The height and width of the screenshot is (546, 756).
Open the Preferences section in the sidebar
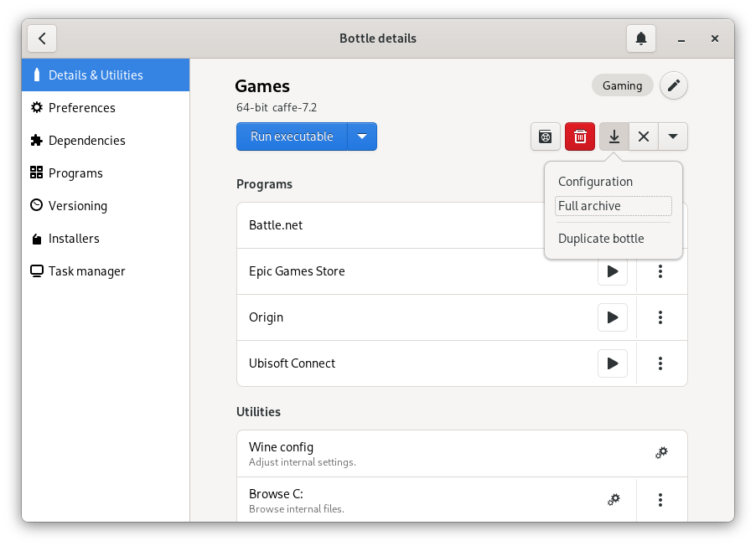coord(81,107)
